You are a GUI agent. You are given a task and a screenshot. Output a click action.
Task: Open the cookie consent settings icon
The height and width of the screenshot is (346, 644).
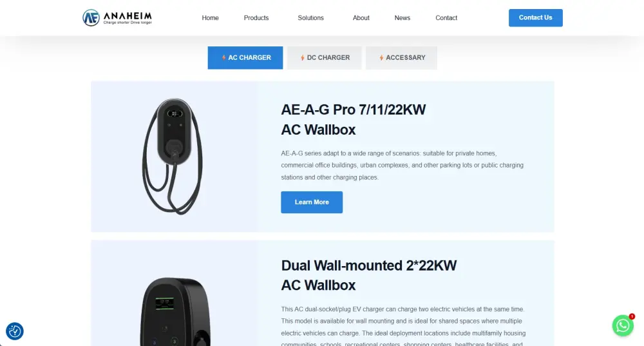pos(15,331)
